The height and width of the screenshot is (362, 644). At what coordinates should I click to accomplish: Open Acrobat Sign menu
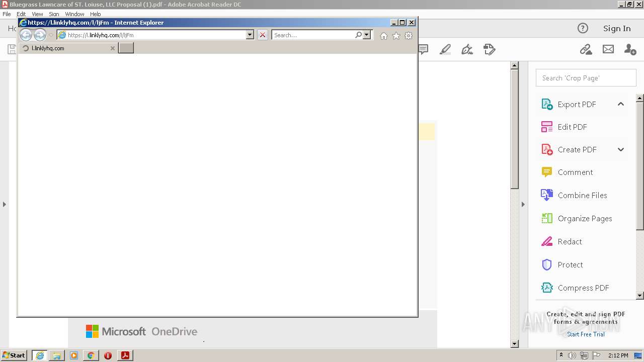(x=54, y=14)
